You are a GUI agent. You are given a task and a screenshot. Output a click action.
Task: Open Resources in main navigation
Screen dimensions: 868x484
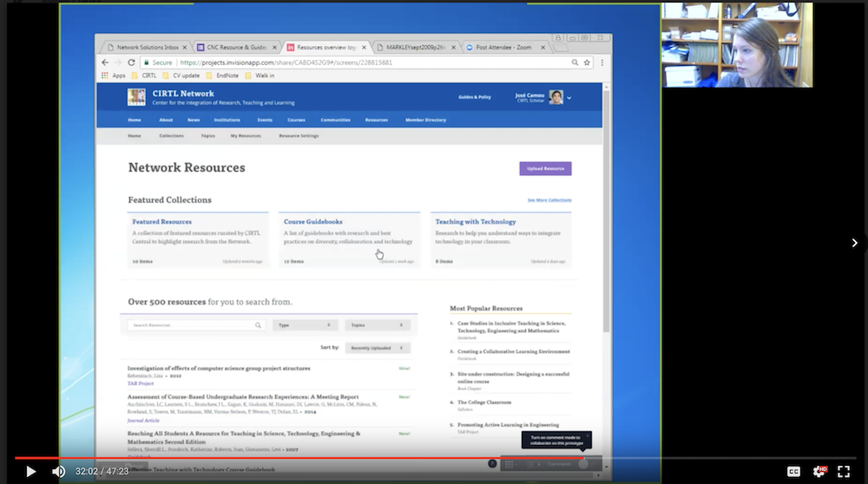point(377,120)
